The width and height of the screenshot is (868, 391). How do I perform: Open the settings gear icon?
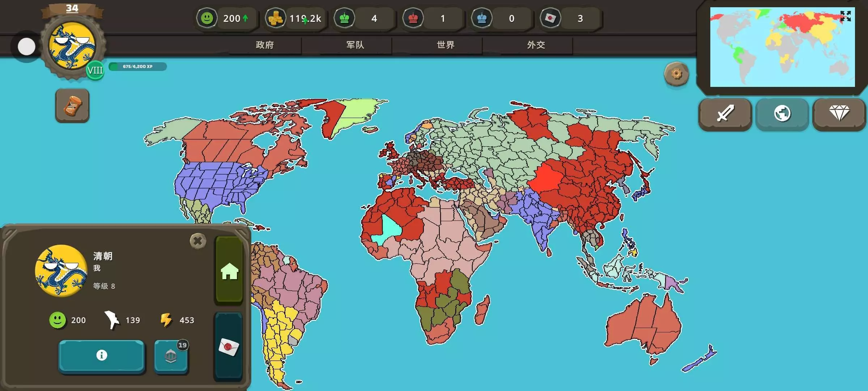coord(676,74)
